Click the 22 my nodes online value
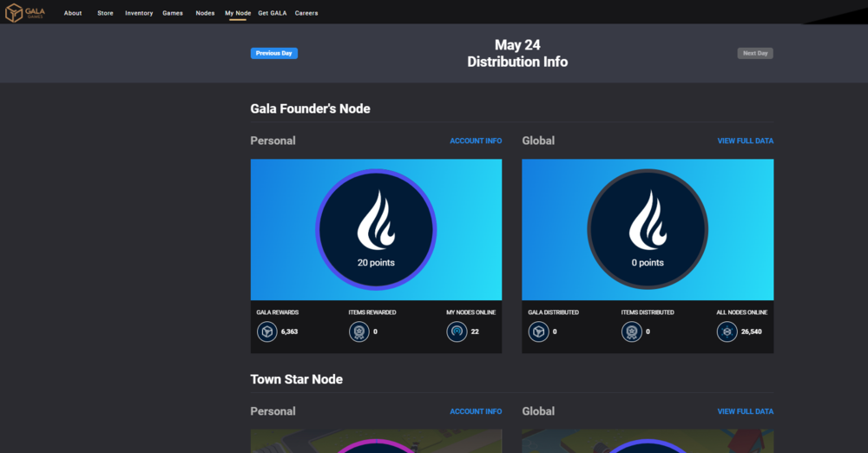The height and width of the screenshot is (453, 868). coord(475,332)
